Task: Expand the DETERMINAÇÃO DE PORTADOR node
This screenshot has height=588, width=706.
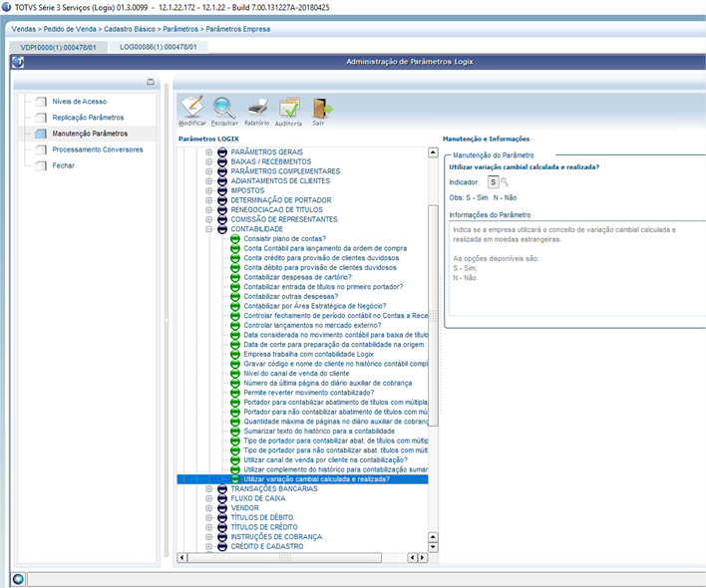Action: 209,200
